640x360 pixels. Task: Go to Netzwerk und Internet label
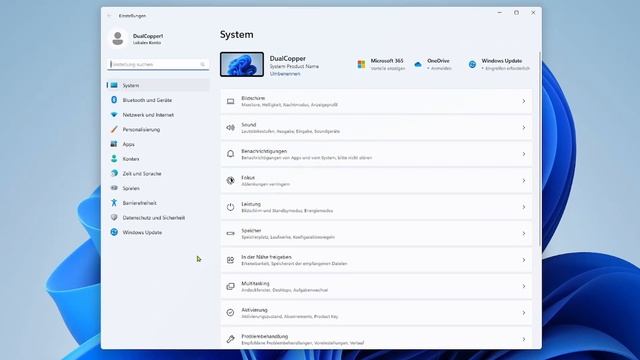tap(148, 115)
